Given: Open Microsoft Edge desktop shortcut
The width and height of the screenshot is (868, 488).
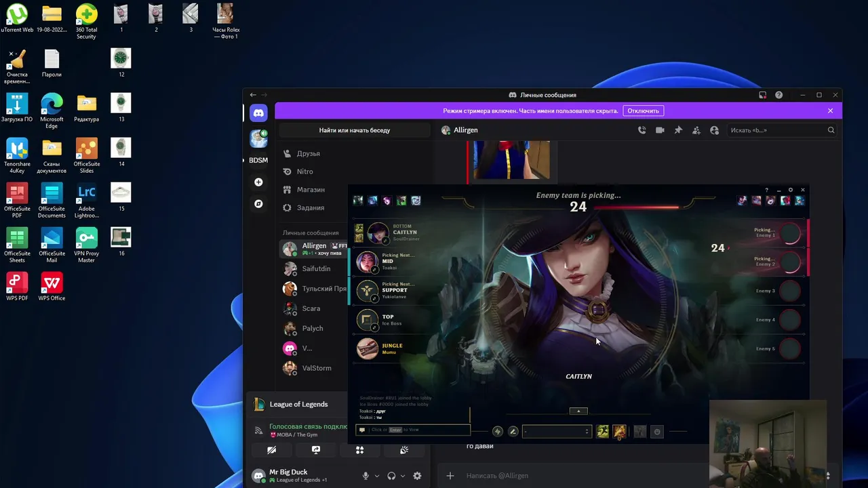Looking at the screenshot, I should tap(52, 111).
